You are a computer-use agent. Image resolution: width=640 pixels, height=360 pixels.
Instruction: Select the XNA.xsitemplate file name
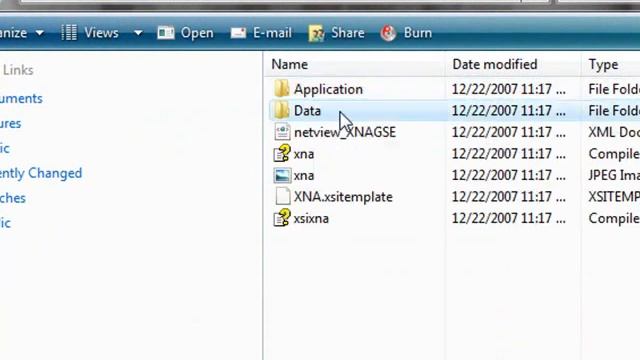coord(343,197)
